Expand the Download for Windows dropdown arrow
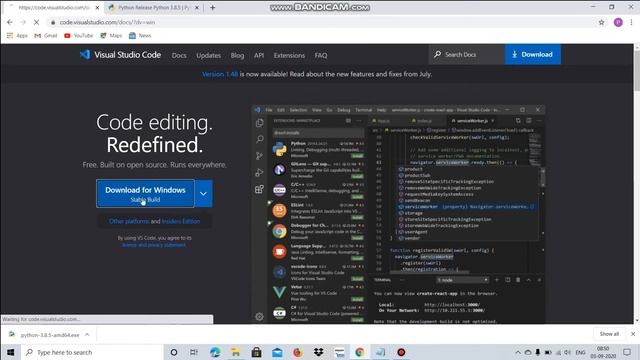The width and height of the screenshot is (640, 360). pos(203,193)
